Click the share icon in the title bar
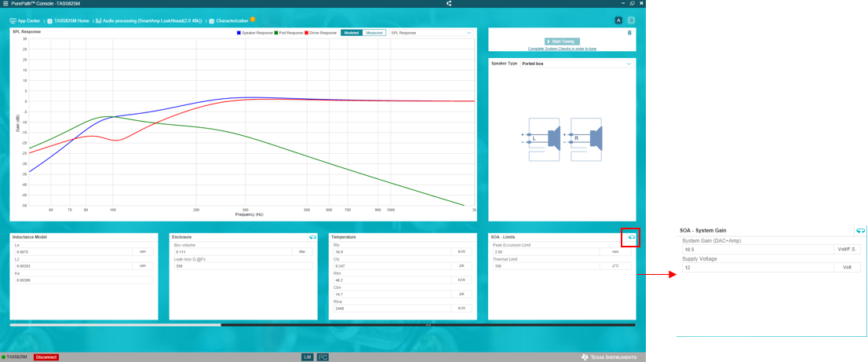The width and height of the screenshot is (868, 362). click(x=448, y=3)
